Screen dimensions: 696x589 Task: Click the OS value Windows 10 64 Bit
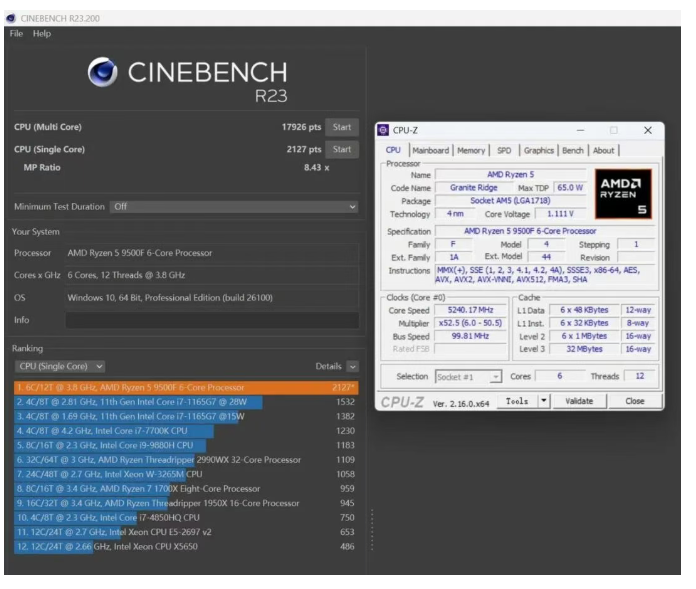click(x=212, y=298)
